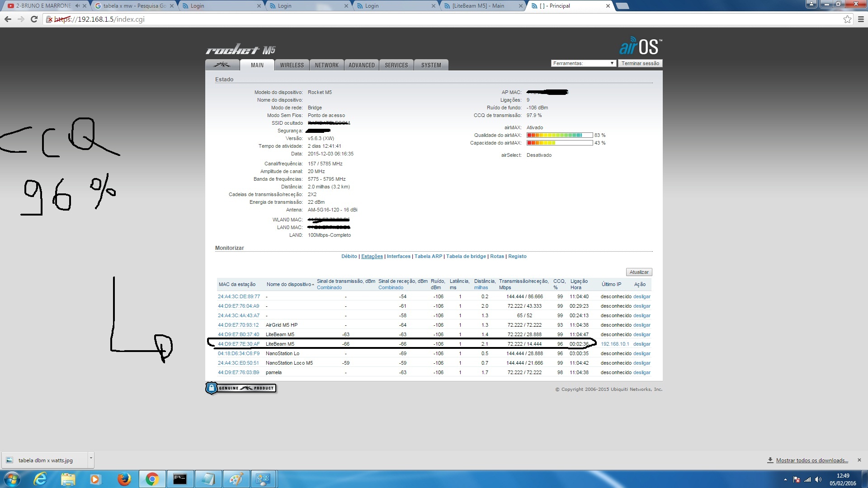Click desligar for the pamela station

(x=642, y=372)
